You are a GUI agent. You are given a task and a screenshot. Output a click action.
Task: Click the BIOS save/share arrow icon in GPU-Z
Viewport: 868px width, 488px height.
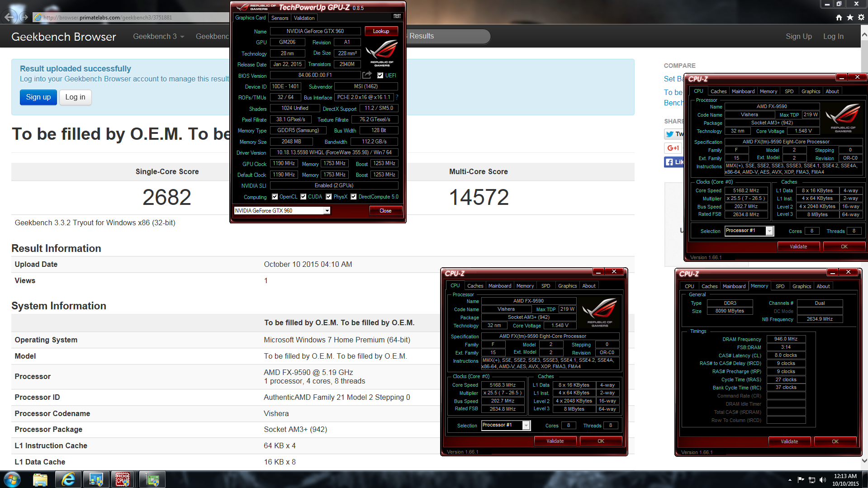click(367, 75)
